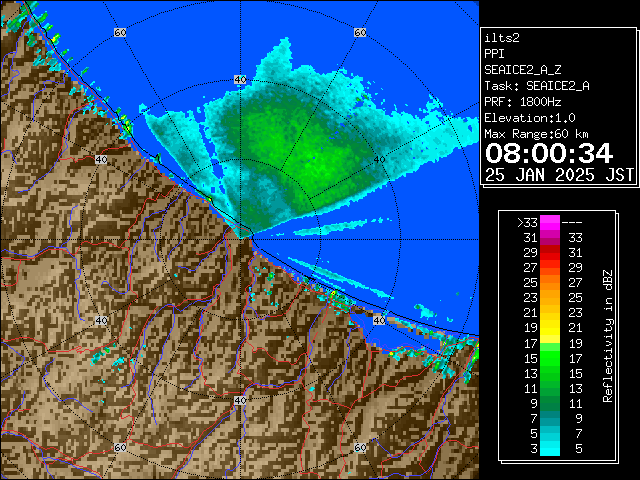This screenshot has width=640, height=480.
Task: Click the large "08:00:34" timestamp
Action: click(549, 153)
